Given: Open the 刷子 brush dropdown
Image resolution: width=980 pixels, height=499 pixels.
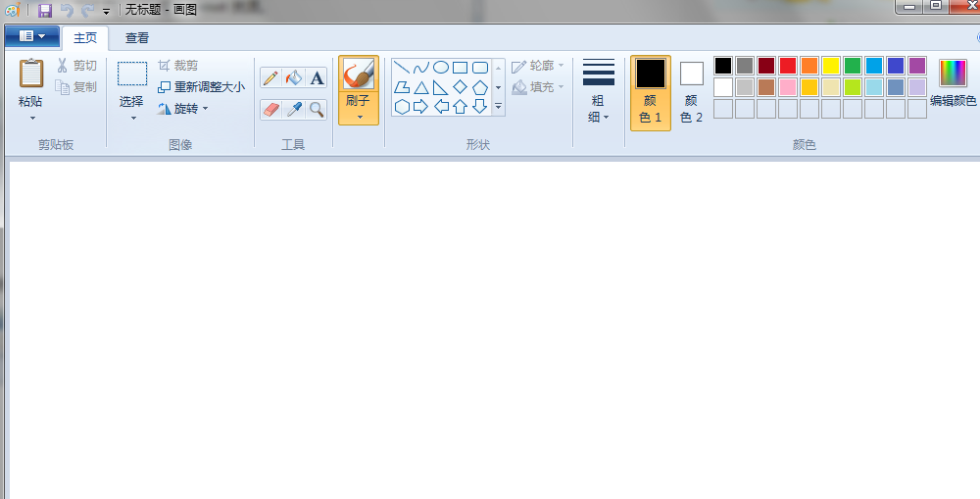Looking at the screenshot, I should 359,117.
